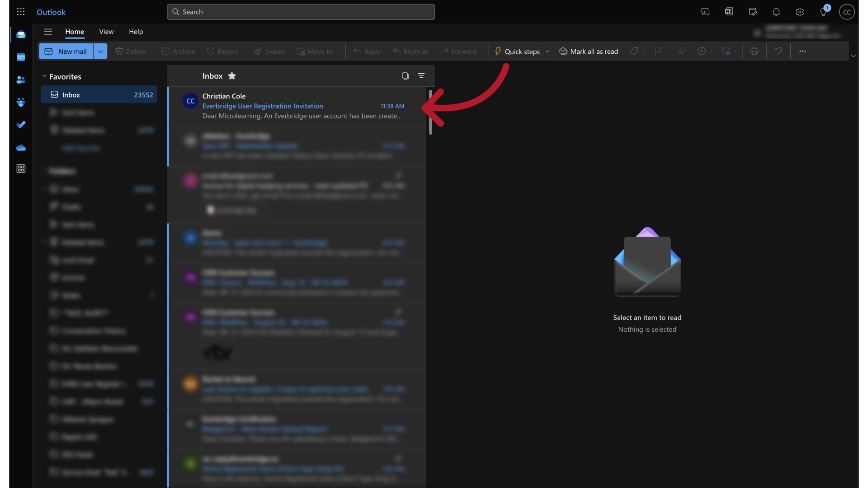Open the People icon in sidebar
The image size is (868, 488).
21,80
